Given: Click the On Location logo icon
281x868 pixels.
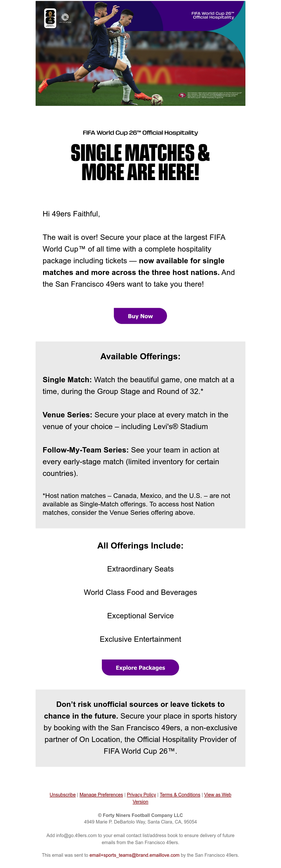Looking at the screenshot, I should (65, 18).
